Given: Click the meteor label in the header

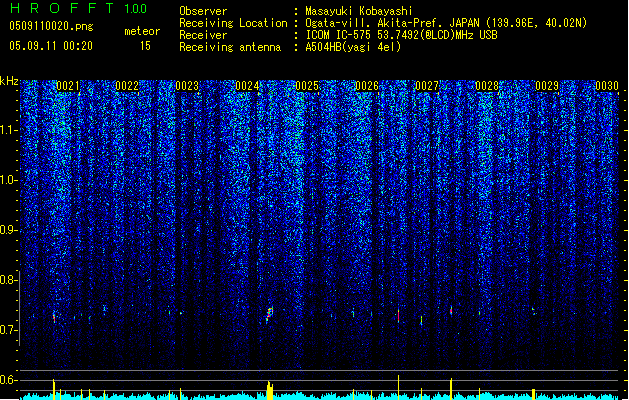Looking at the screenshot, I should 142,31.
